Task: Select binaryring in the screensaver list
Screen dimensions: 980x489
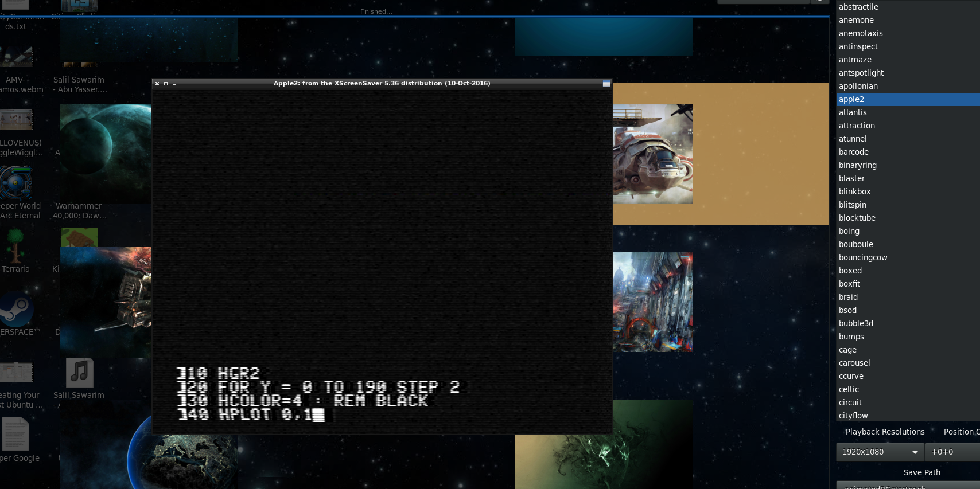Action: coord(908,165)
